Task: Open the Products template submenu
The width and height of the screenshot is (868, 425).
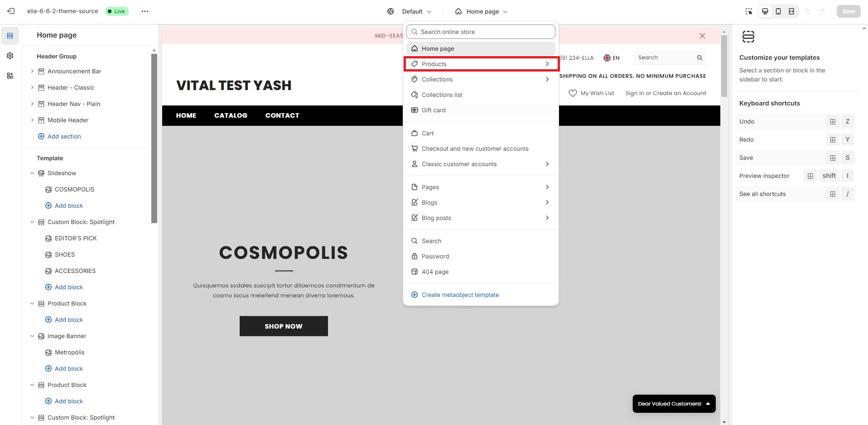Action: click(x=481, y=64)
